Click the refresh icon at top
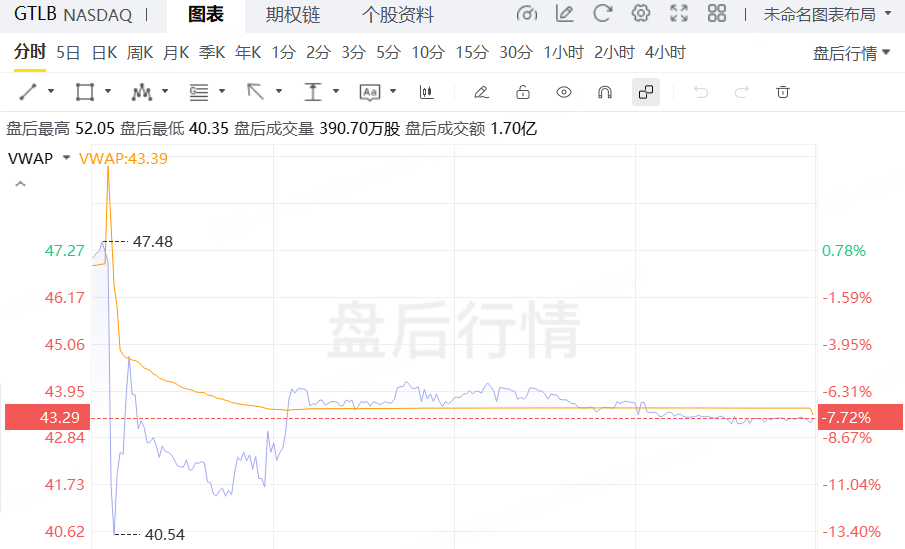 tap(602, 14)
